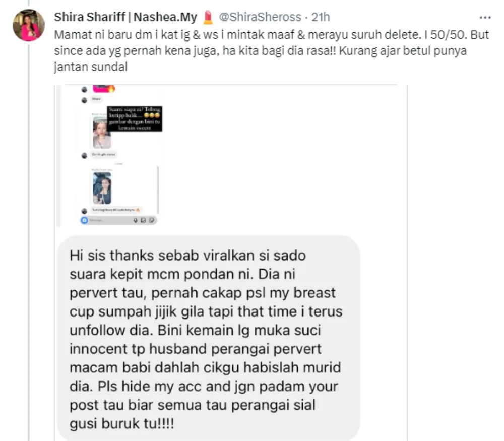Click the gallery image icon in message bar

143,220
